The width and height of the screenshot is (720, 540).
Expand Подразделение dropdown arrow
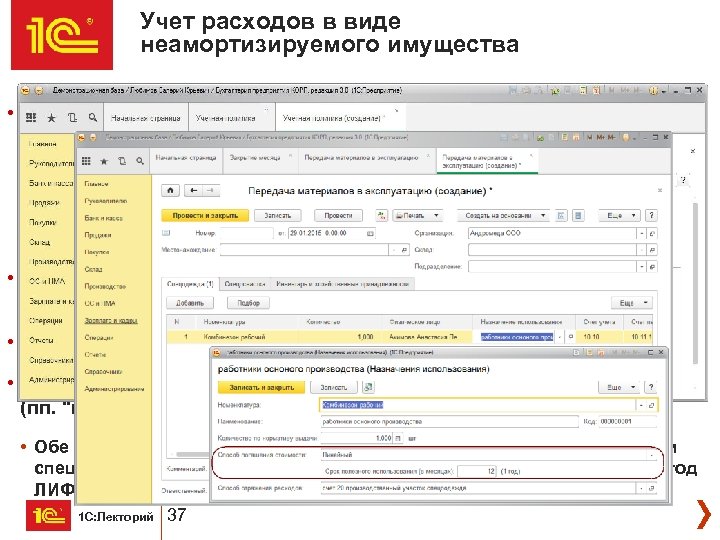[642, 267]
